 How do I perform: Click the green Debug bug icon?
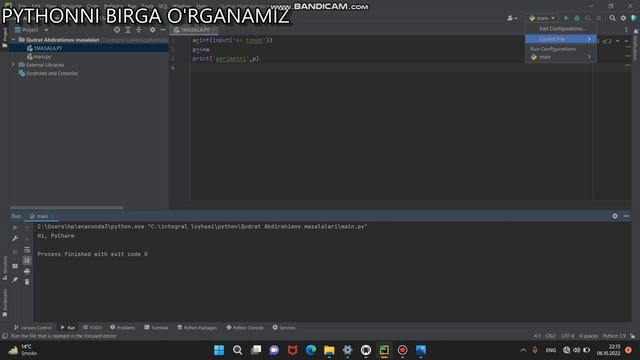pos(577,18)
